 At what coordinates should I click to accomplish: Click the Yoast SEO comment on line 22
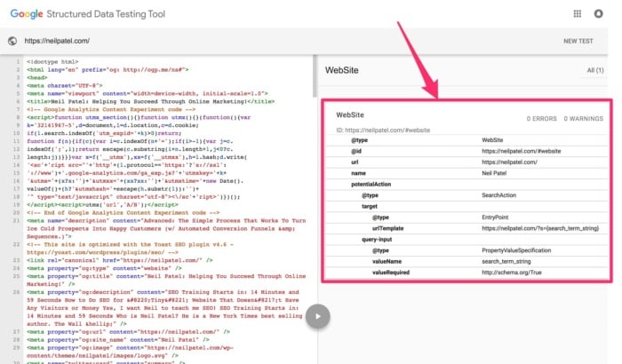coord(130,249)
